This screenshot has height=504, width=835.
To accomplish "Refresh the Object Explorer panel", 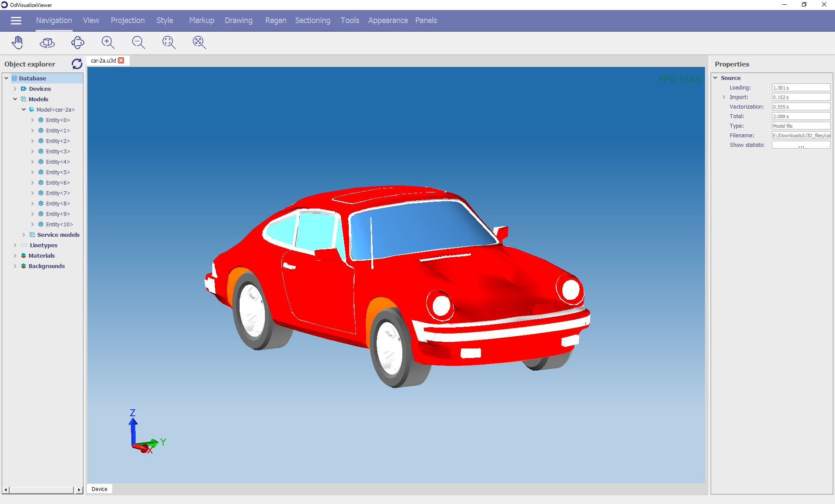I will pos(77,64).
